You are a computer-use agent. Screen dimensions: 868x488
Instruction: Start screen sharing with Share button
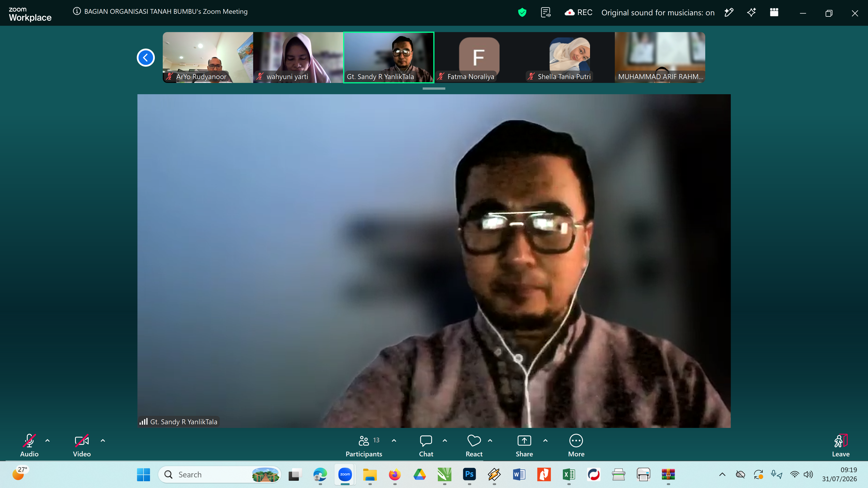point(524,445)
